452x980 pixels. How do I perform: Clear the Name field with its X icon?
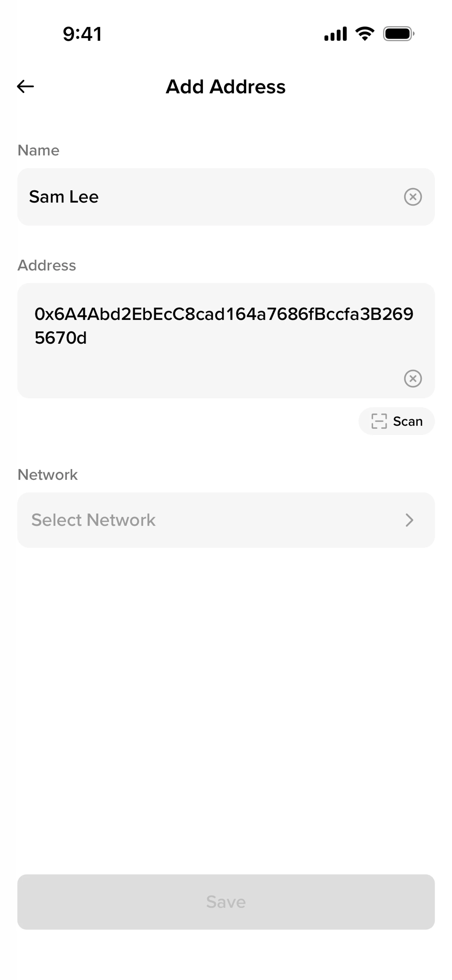(x=413, y=197)
